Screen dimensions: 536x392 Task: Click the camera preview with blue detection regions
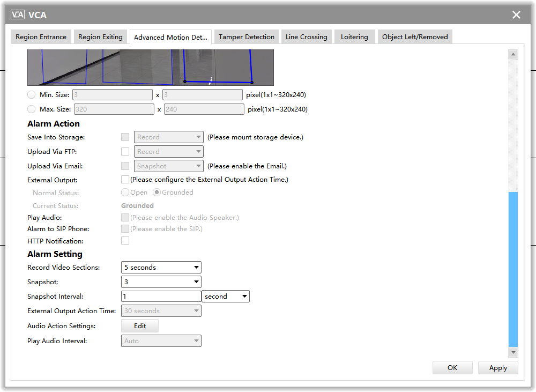point(151,68)
